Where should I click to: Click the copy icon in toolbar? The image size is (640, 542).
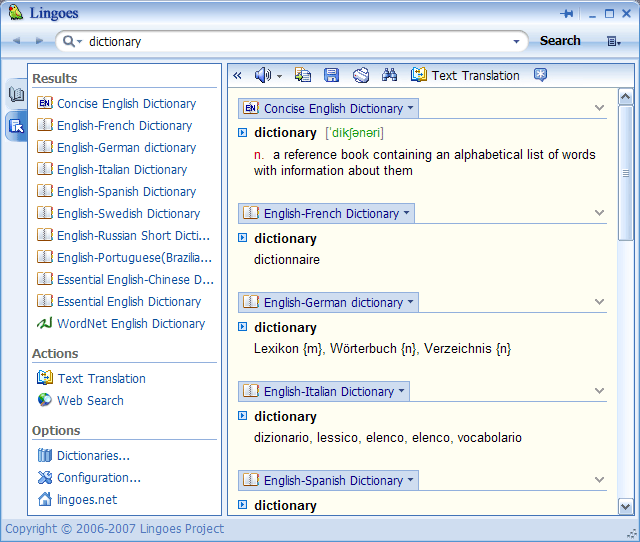[x=303, y=75]
